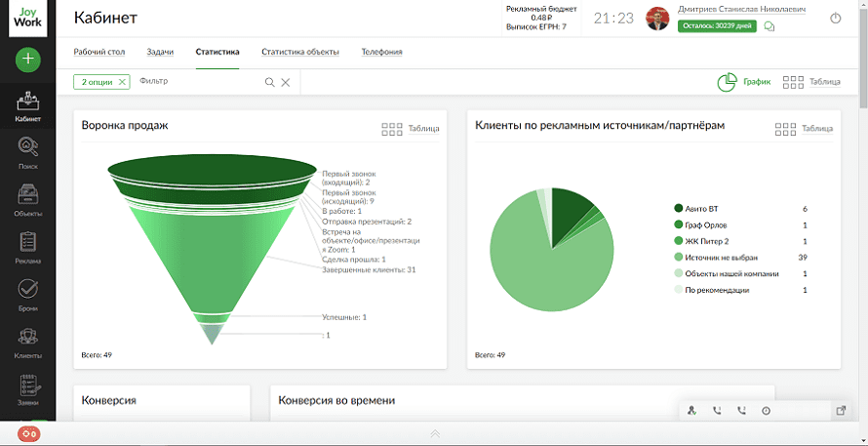Switch global view to Таблица

pos(811,82)
